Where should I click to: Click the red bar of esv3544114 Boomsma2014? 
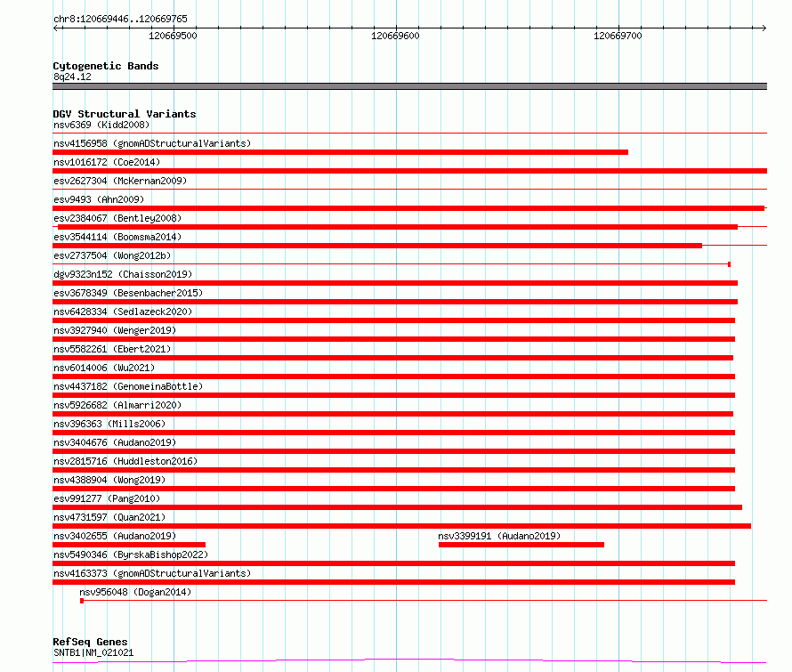coord(377,246)
